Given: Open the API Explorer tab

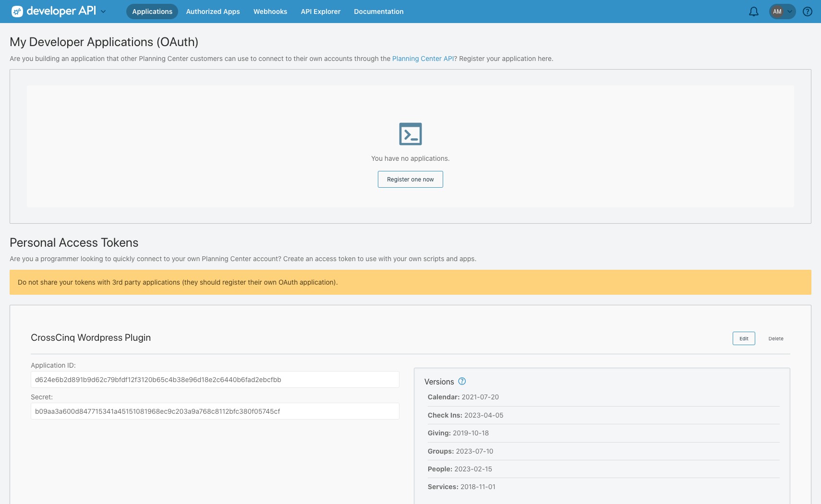Looking at the screenshot, I should (321, 12).
